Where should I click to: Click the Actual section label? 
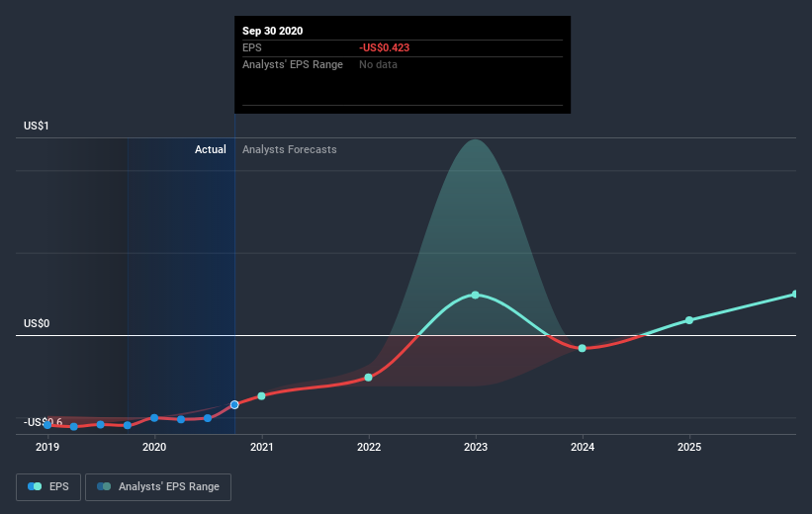211,149
